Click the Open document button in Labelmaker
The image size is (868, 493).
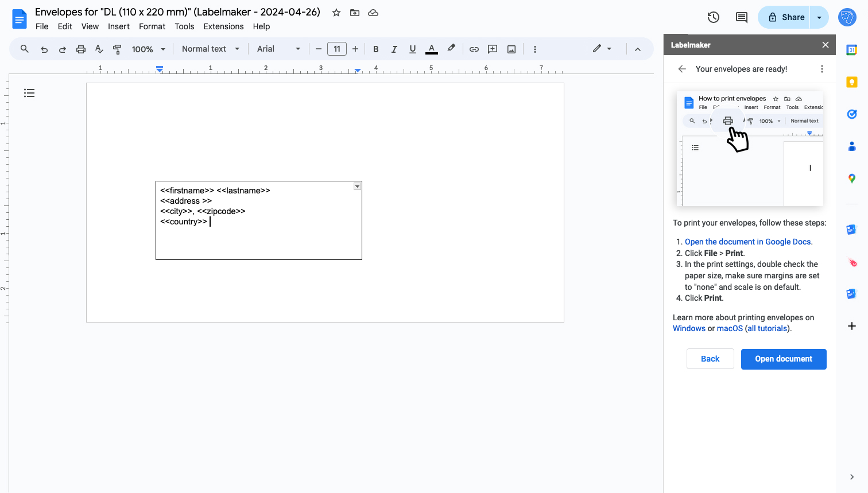[784, 359]
